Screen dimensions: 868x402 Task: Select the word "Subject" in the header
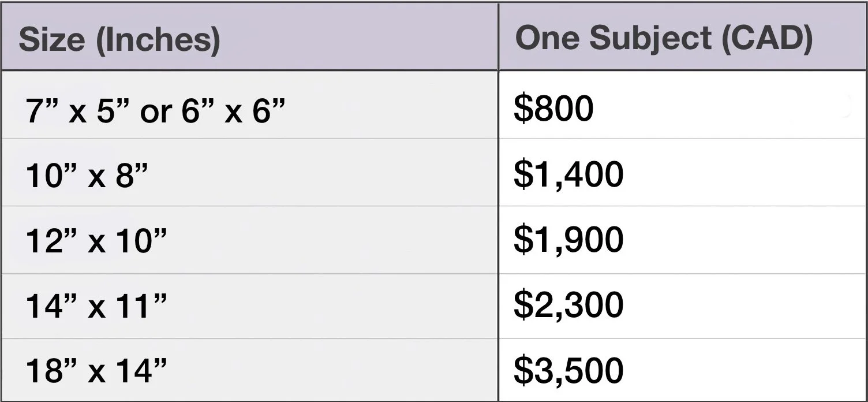pyautogui.click(x=651, y=39)
